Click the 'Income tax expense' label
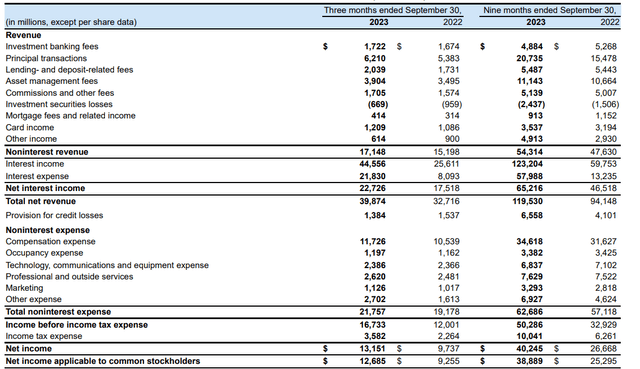The image size is (640, 369). tap(44, 336)
